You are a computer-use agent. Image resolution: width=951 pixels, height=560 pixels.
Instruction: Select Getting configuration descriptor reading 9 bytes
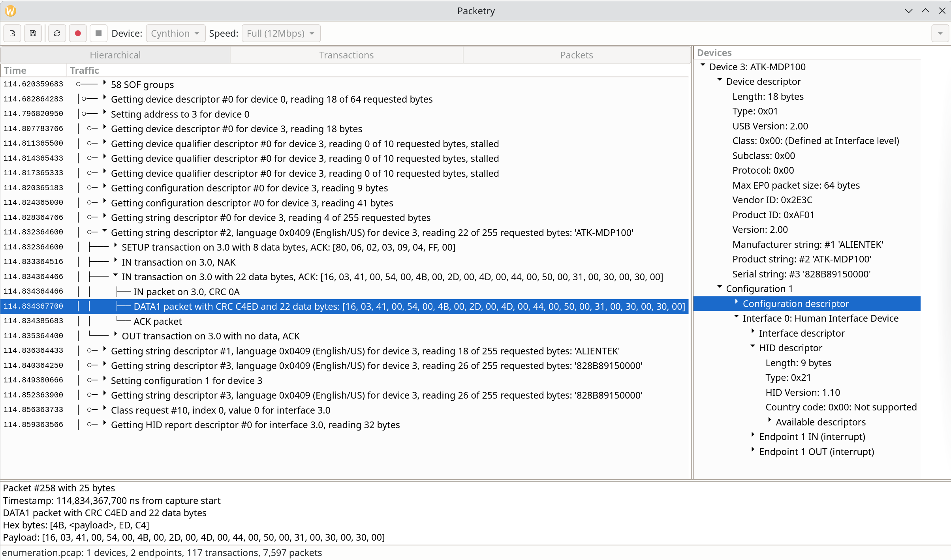(344, 188)
